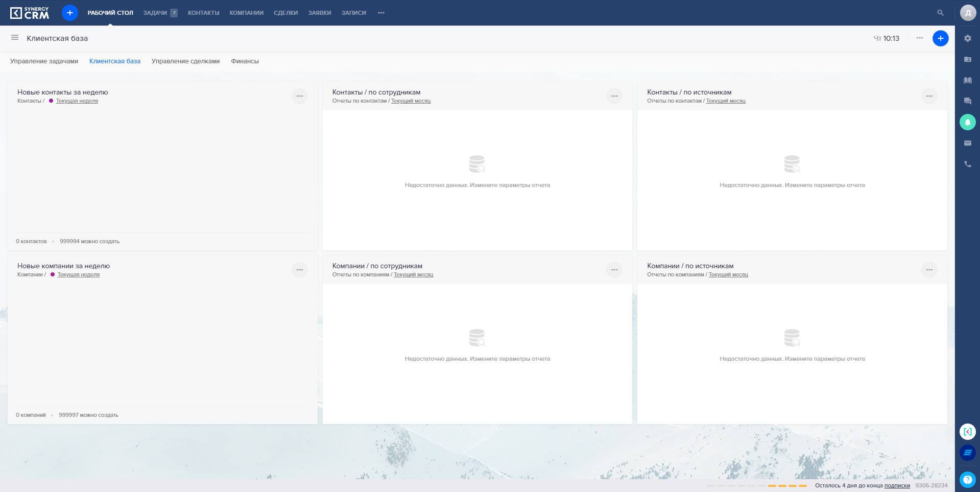Open options for Компании / по источникам widget

tap(929, 270)
